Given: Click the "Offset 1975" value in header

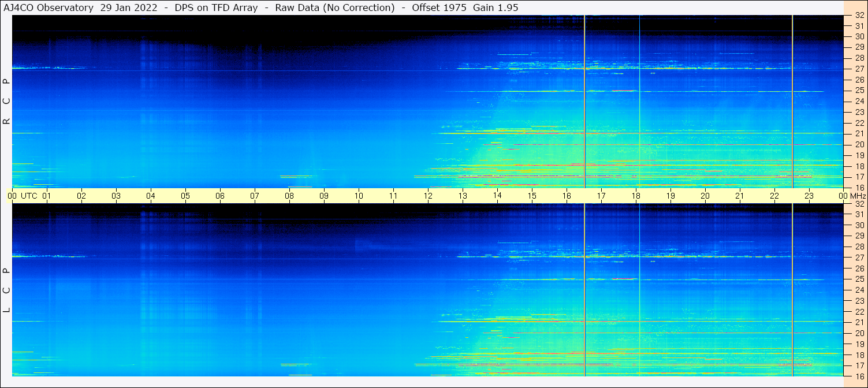Looking at the screenshot, I should click(439, 8).
